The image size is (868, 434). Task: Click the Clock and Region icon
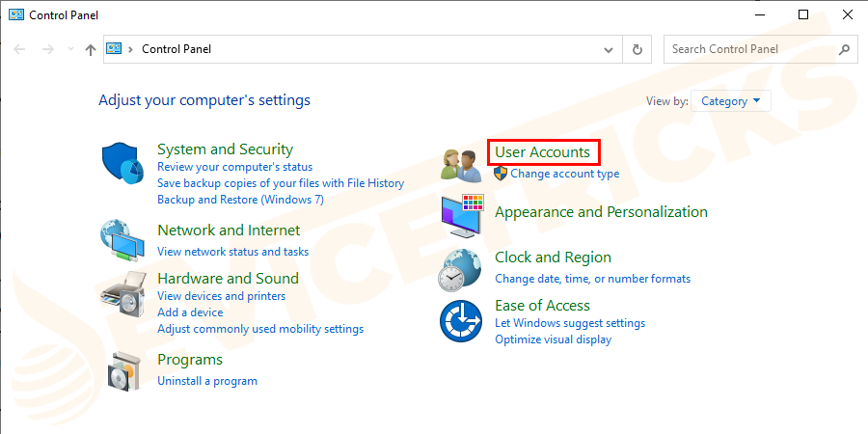pyautogui.click(x=460, y=270)
